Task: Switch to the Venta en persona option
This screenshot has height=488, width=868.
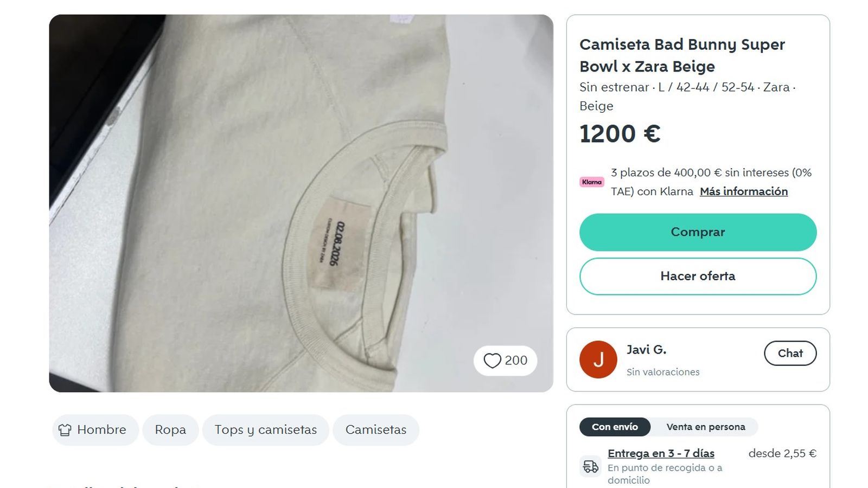Action: click(706, 427)
